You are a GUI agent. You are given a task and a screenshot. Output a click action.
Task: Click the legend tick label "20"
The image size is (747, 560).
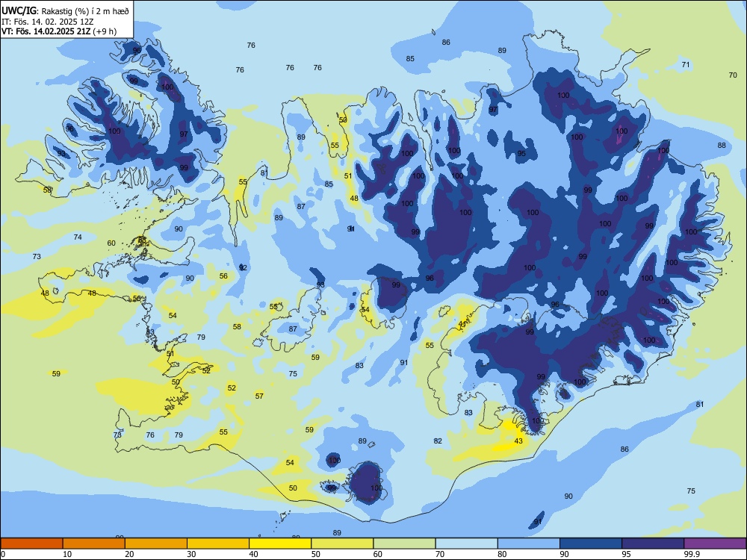(129, 554)
